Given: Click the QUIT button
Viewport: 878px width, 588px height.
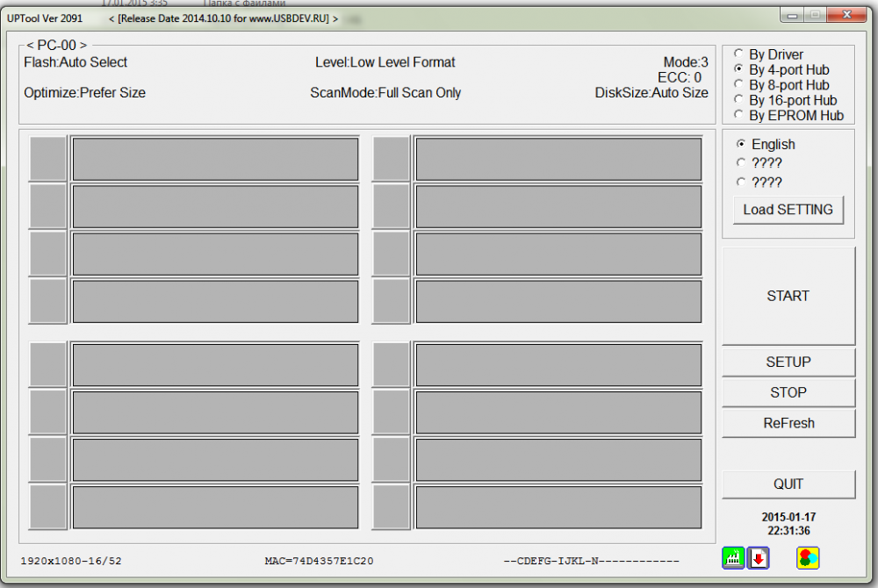Looking at the screenshot, I should tap(788, 484).
